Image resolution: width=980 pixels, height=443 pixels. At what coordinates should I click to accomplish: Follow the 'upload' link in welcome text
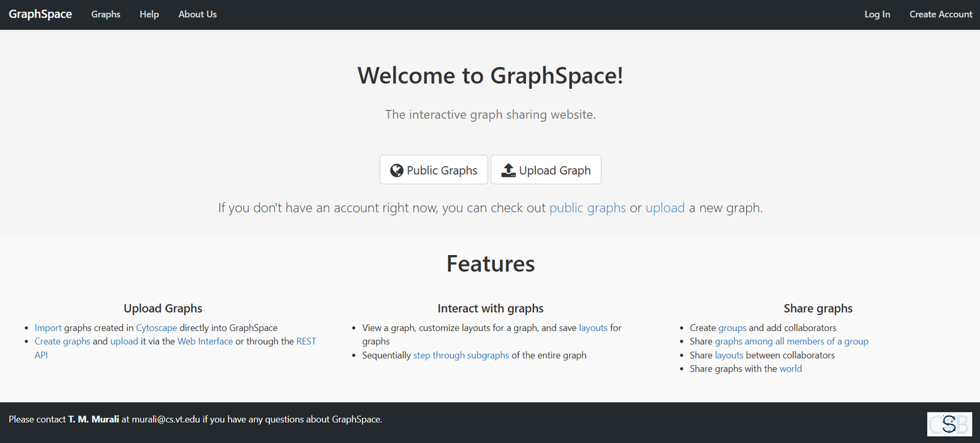pos(665,208)
